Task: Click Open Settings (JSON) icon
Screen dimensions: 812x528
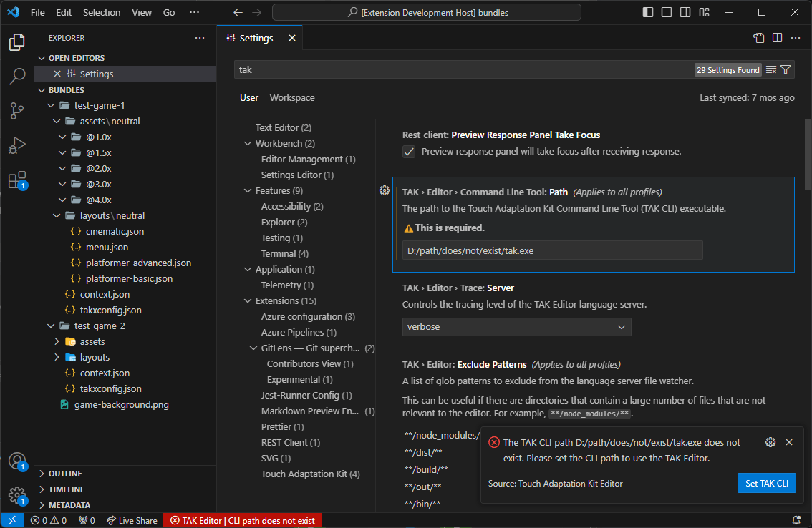Action: [x=759, y=38]
